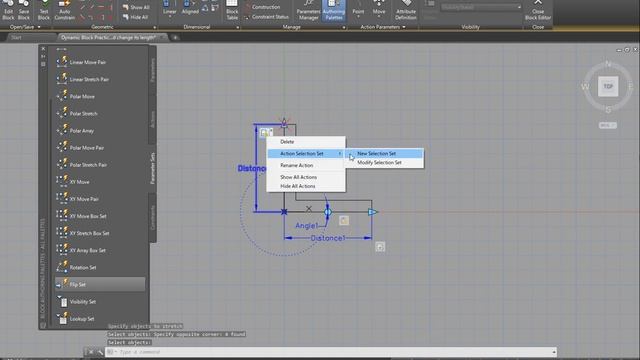The image size is (640, 360).
Task: Open the Geometric panel dialog launcher arrow
Action: click(155, 27)
